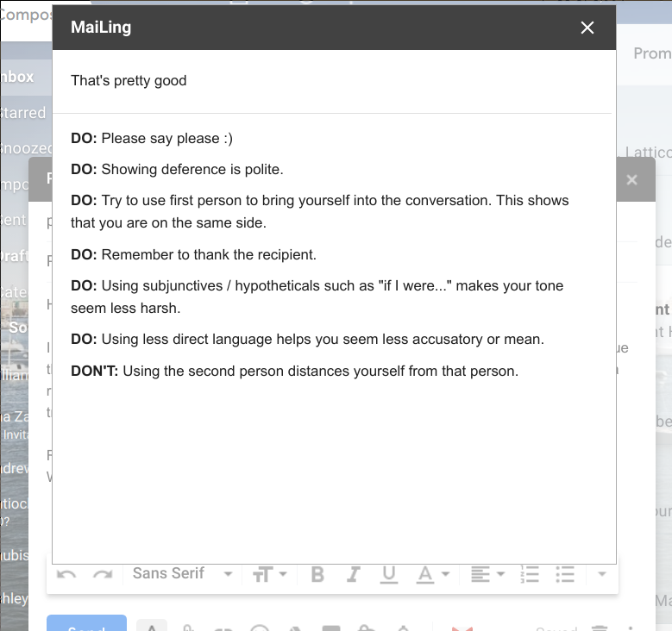The image size is (672, 631).
Task: Click the Compose button in Gmail
Action: [x=26, y=15]
